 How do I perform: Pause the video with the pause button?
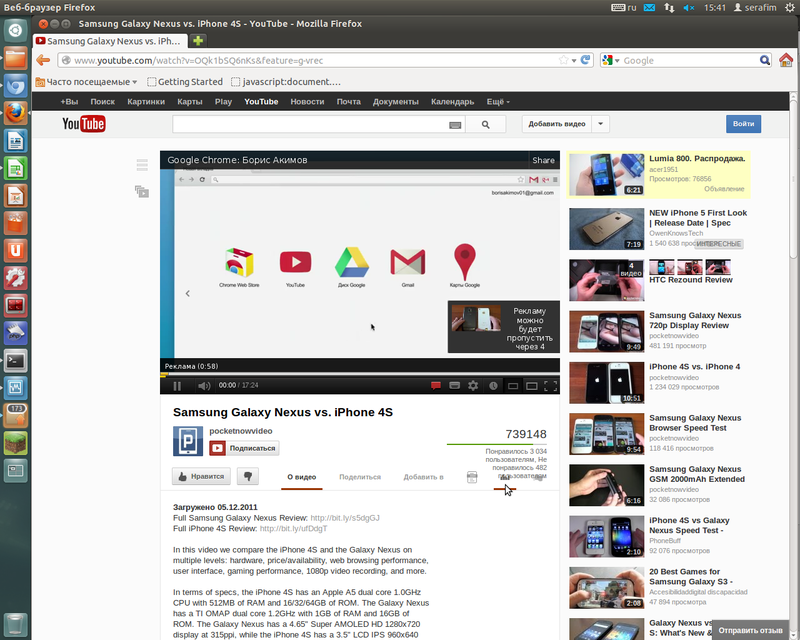177,386
